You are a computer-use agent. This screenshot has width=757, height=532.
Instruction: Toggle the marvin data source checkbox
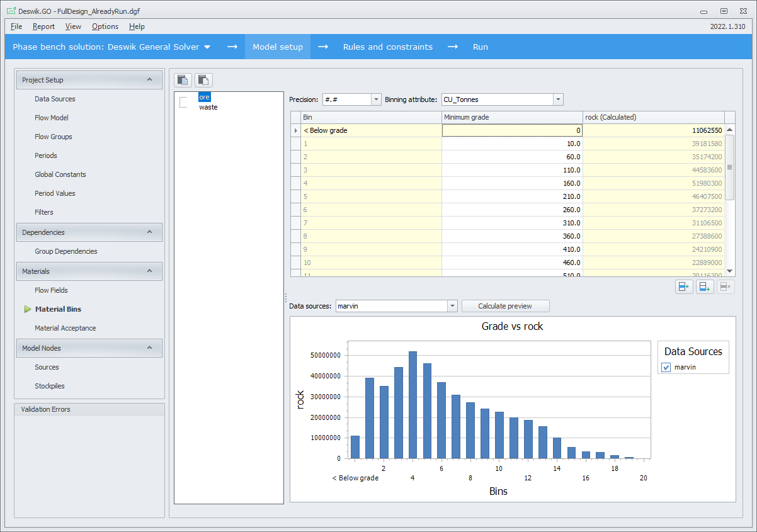pos(666,368)
